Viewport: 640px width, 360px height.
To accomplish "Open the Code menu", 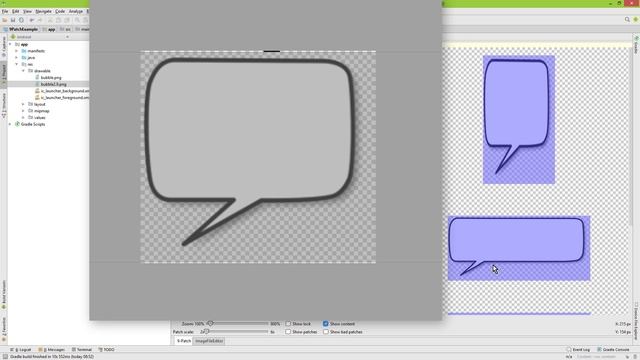I will [60, 11].
